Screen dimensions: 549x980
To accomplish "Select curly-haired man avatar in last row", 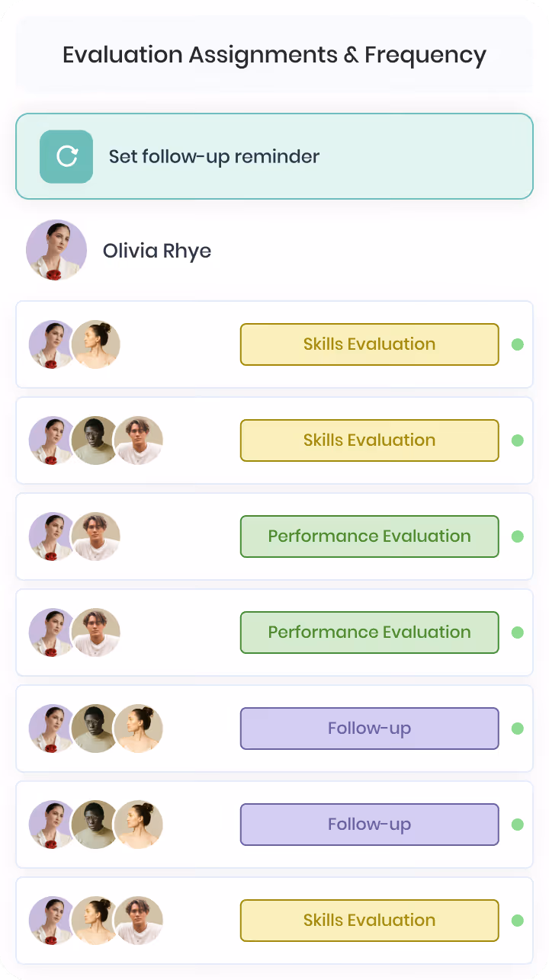I will (139, 921).
